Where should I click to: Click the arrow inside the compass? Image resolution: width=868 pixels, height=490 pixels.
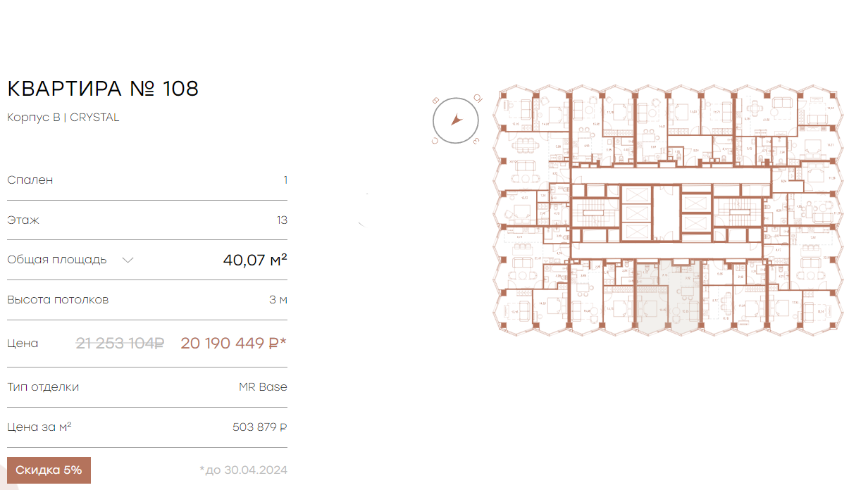click(x=455, y=120)
